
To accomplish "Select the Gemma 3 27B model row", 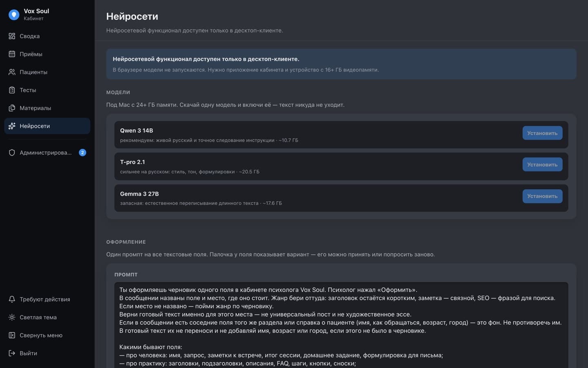I will tap(341, 198).
